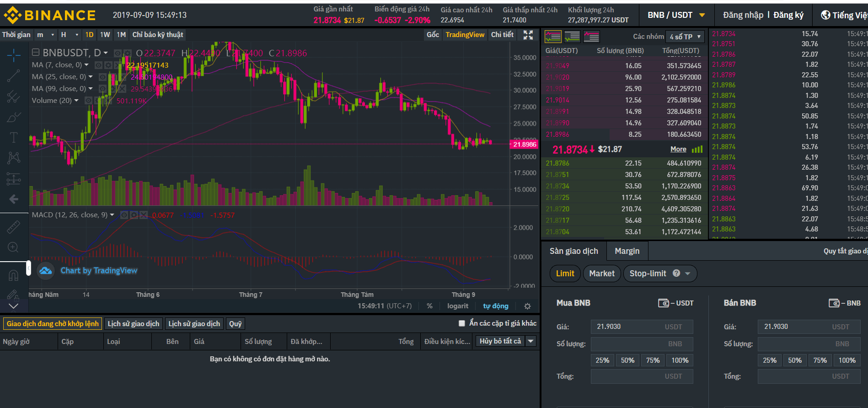This screenshot has height=408, width=868.
Task: Click the More link in order book
Action: 678,149
